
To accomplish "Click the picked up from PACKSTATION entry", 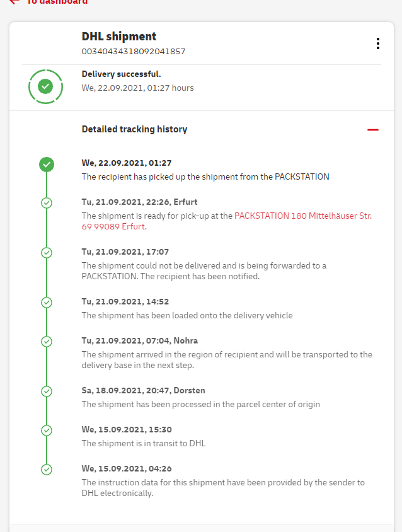I will click(x=205, y=176).
